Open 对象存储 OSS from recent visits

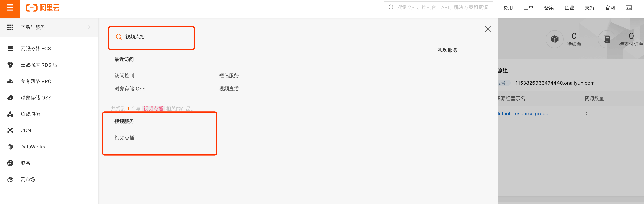[130, 89]
